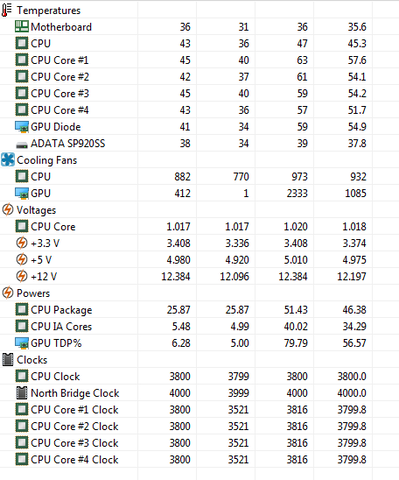399x480 pixels.
Task: Click the CPU Package chip icon
Action: click(x=22, y=310)
